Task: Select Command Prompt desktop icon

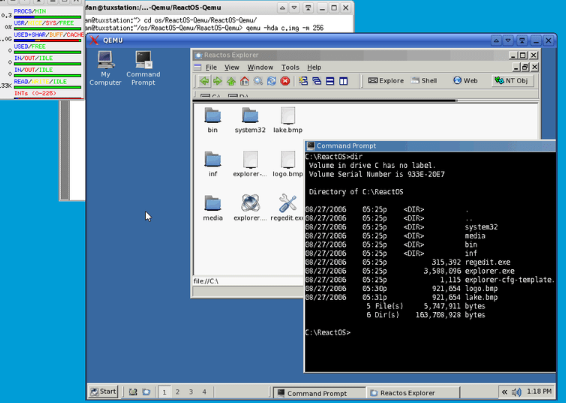Action: [x=143, y=69]
